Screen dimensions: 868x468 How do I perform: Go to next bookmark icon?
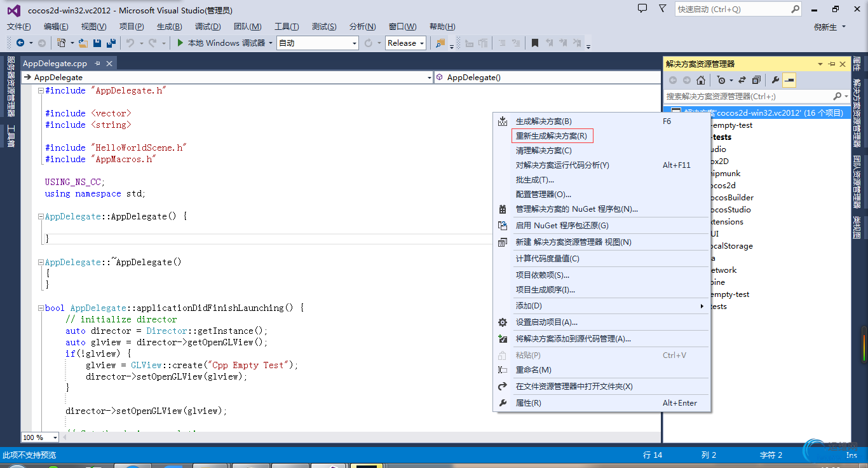[x=563, y=43]
